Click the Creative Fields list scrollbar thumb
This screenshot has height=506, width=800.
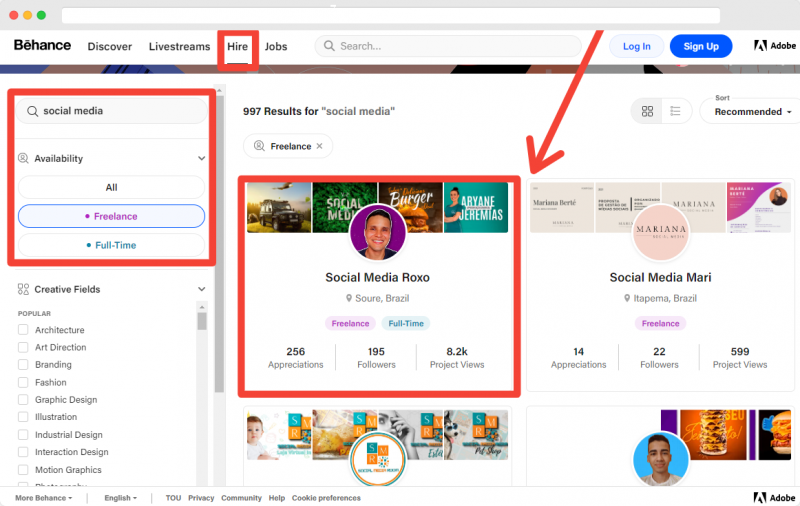pyautogui.click(x=202, y=321)
